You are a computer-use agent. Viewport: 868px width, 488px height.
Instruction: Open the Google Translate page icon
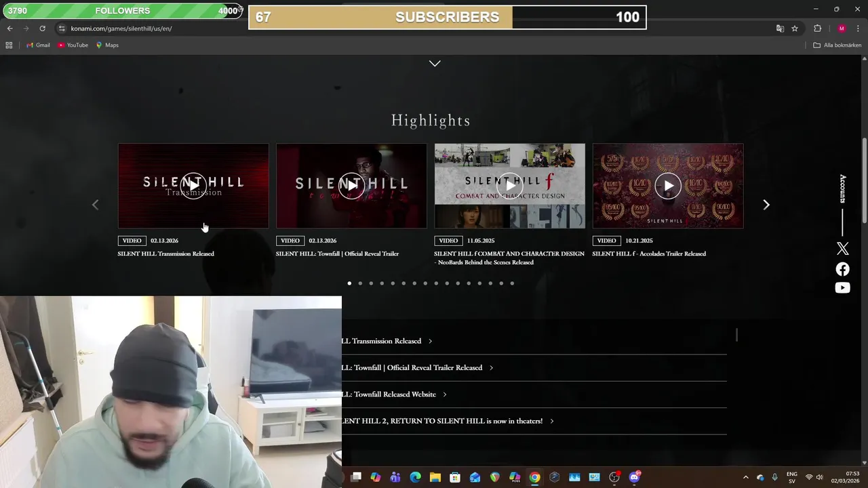[x=780, y=28]
